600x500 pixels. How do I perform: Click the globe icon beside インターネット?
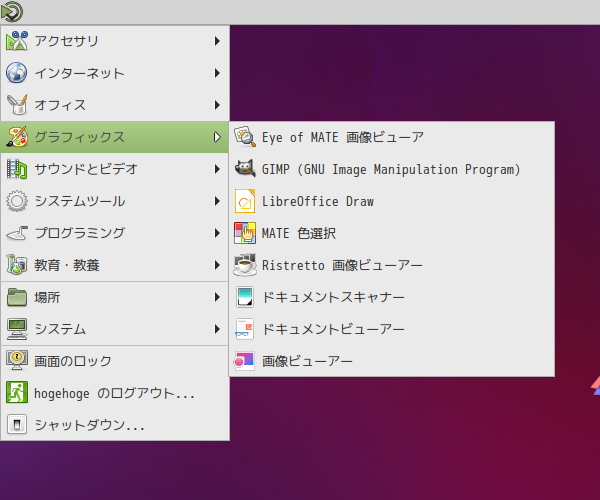tap(17, 73)
